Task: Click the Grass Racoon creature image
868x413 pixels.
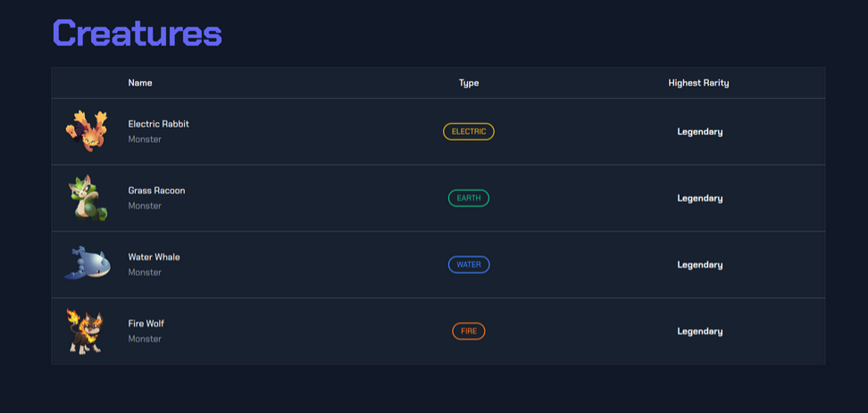Action: 88,198
